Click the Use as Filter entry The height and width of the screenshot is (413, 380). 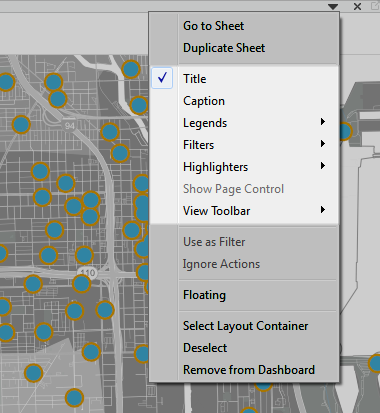click(x=244, y=242)
